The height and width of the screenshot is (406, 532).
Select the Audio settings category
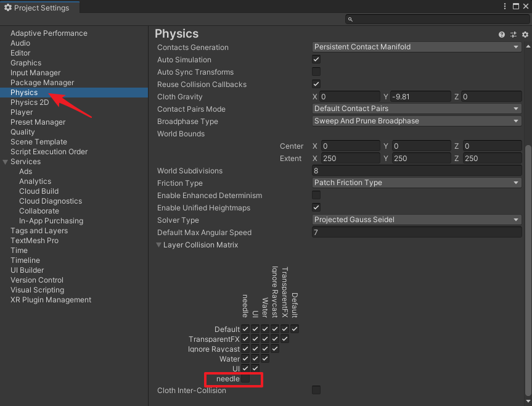[x=20, y=43]
